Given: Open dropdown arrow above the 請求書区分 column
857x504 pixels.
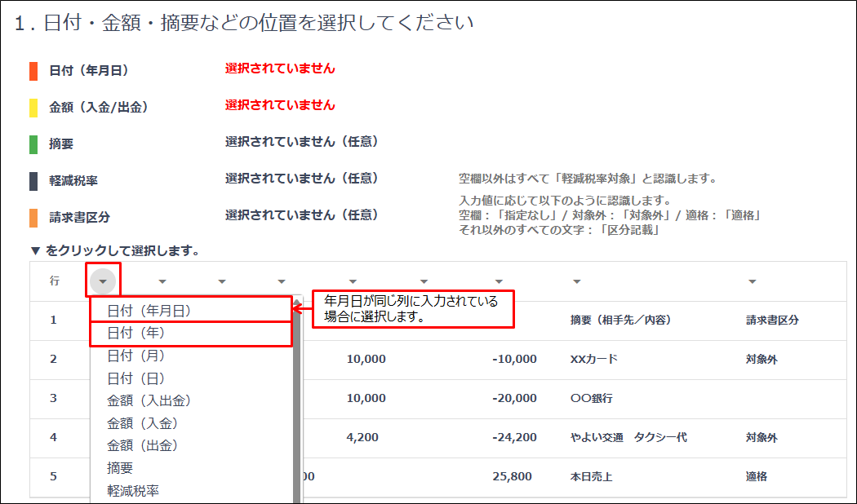Looking at the screenshot, I should point(752,281).
